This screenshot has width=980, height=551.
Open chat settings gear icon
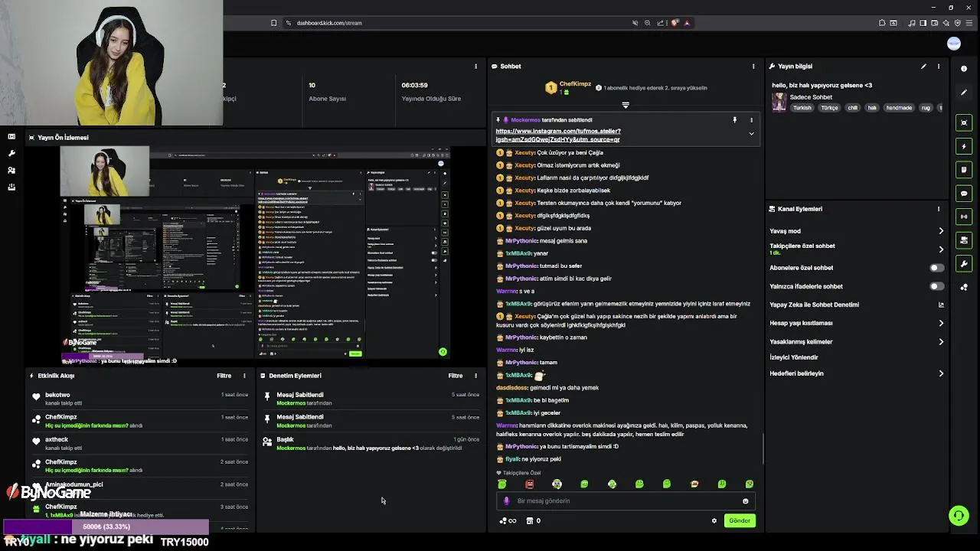714,521
